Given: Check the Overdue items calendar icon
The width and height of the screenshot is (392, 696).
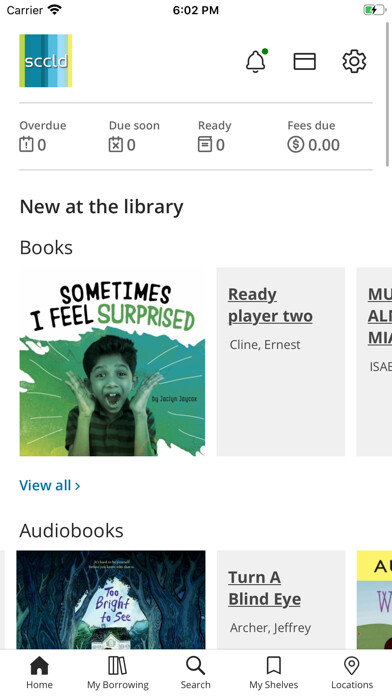Looking at the screenshot, I should [x=26, y=145].
